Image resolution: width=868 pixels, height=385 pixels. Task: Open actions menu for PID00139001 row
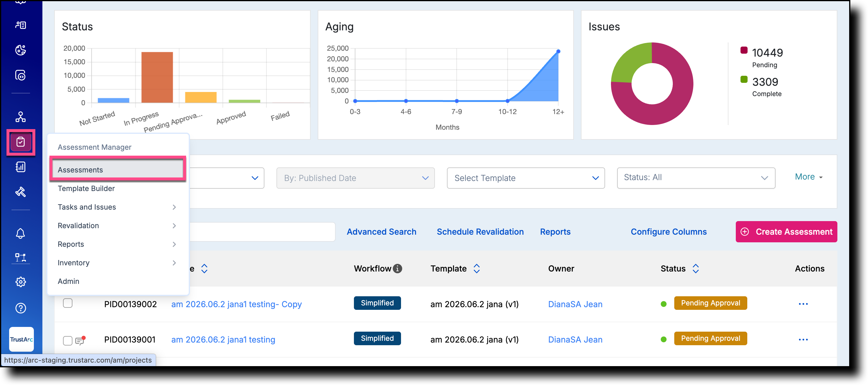[803, 339]
